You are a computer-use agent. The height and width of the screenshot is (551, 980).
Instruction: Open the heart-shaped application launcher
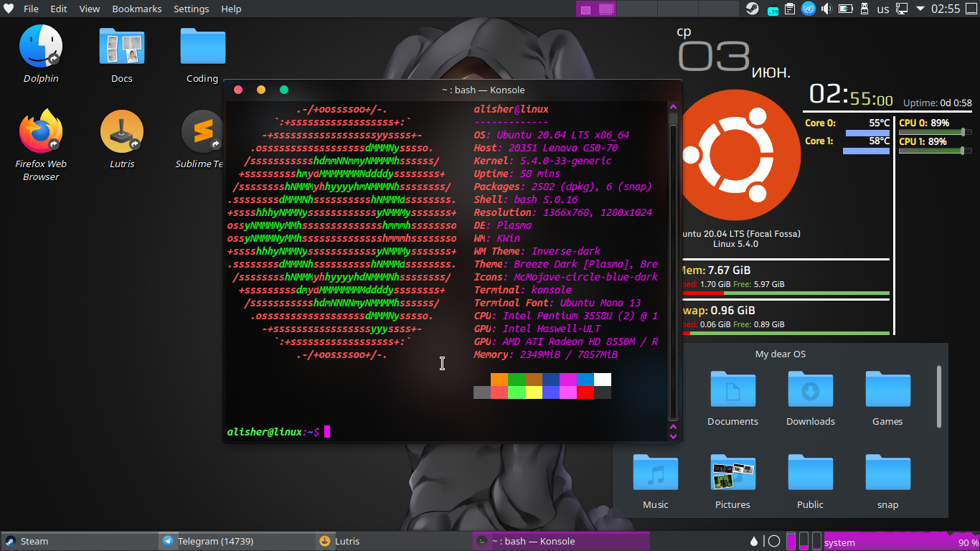tap(8, 9)
